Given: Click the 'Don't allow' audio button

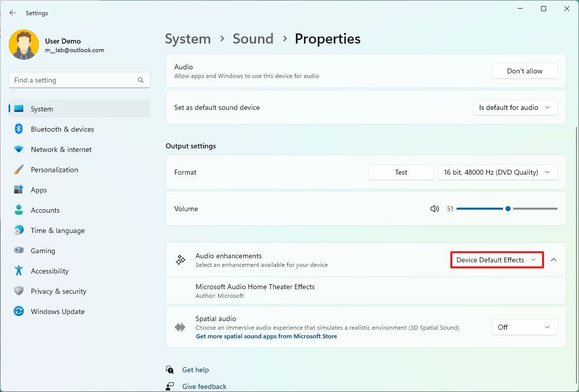Looking at the screenshot, I should click(x=524, y=71).
